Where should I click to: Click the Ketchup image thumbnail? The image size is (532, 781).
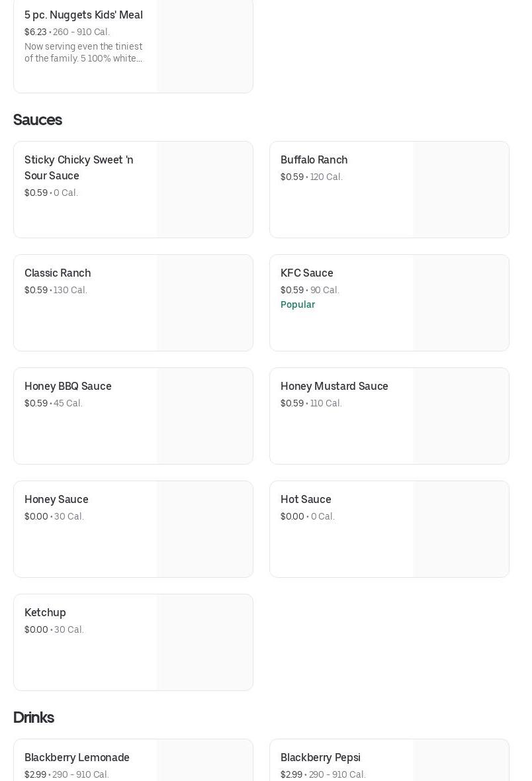point(204,642)
